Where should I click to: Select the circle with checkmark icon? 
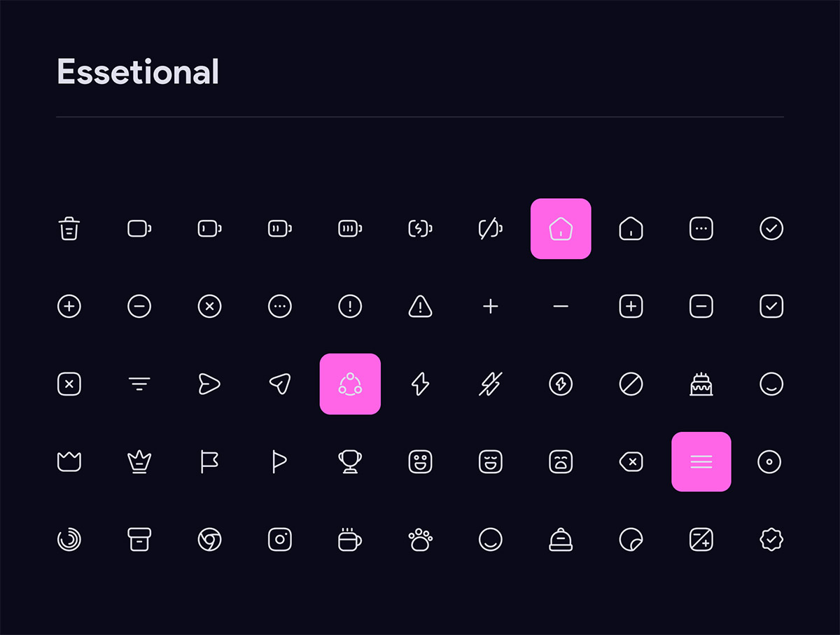[x=771, y=228]
